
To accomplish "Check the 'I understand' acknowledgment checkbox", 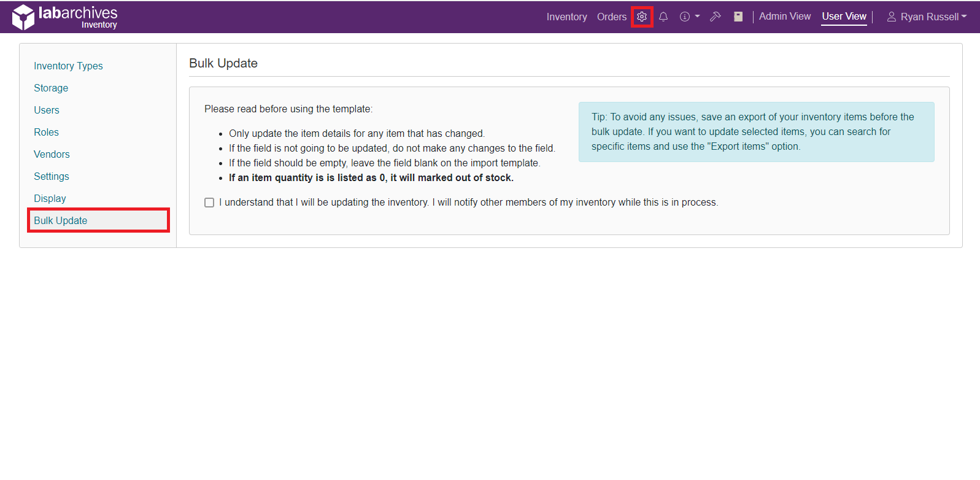I will pyautogui.click(x=209, y=203).
